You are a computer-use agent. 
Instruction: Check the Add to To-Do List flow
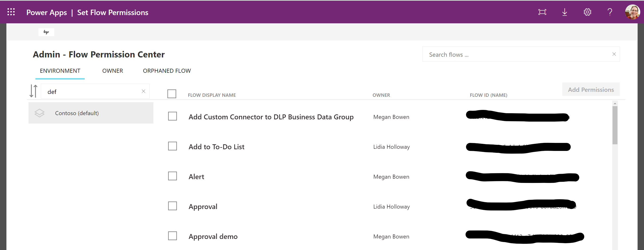tap(172, 146)
